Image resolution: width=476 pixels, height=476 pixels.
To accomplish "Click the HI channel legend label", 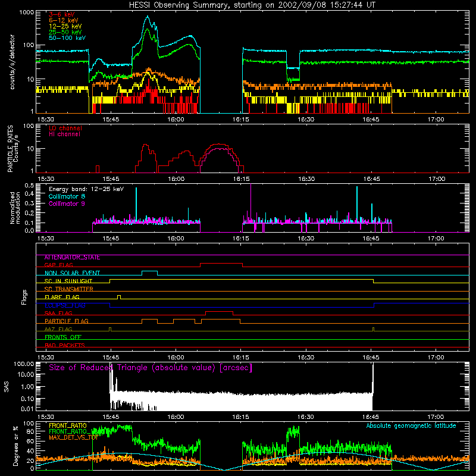I will [x=64, y=134].
